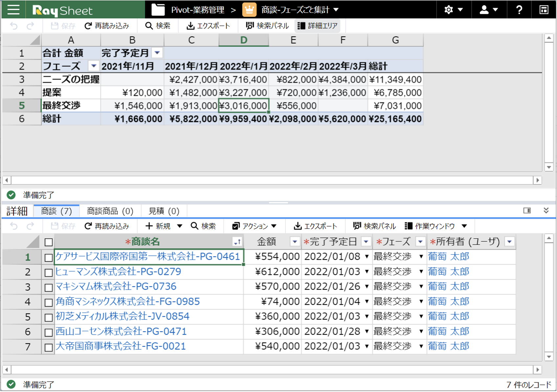
Task: Check the row for 角商マシネックス株式会社-FG-0985
Action: (49, 302)
